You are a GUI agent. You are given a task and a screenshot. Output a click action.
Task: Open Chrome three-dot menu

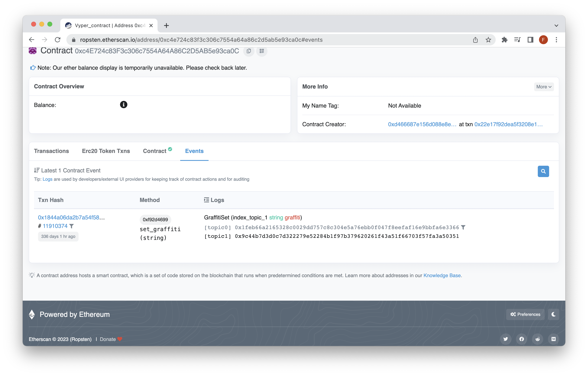556,40
